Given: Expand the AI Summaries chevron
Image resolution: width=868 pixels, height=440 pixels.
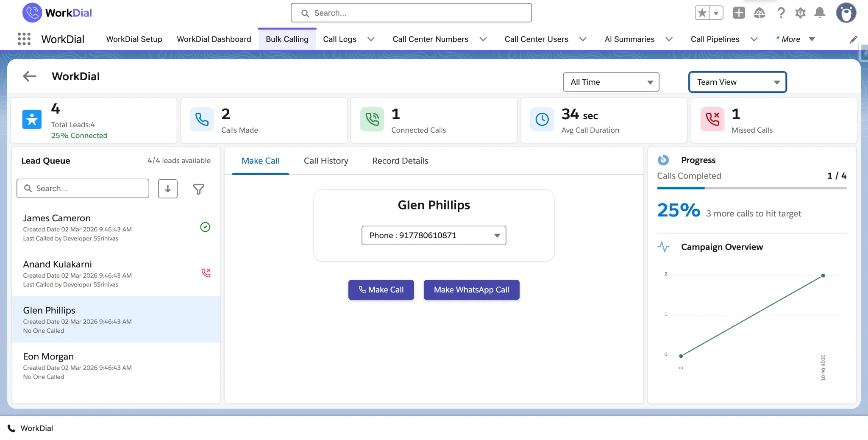Looking at the screenshot, I should pyautogui.click(x=669, y=39).
